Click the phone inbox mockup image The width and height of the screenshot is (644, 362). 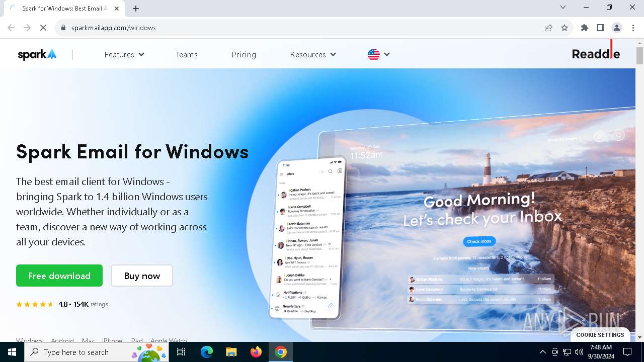pos(308,238)
